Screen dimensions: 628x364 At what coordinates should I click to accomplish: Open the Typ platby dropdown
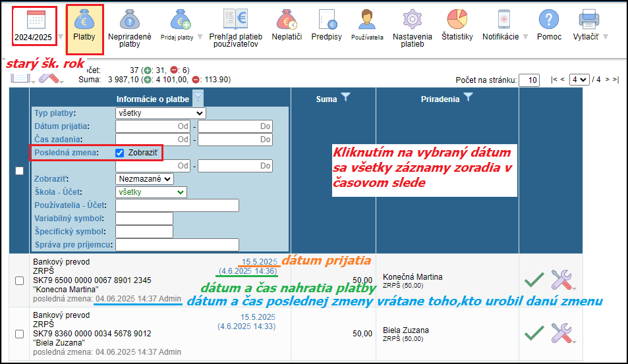tap(161, 113)
